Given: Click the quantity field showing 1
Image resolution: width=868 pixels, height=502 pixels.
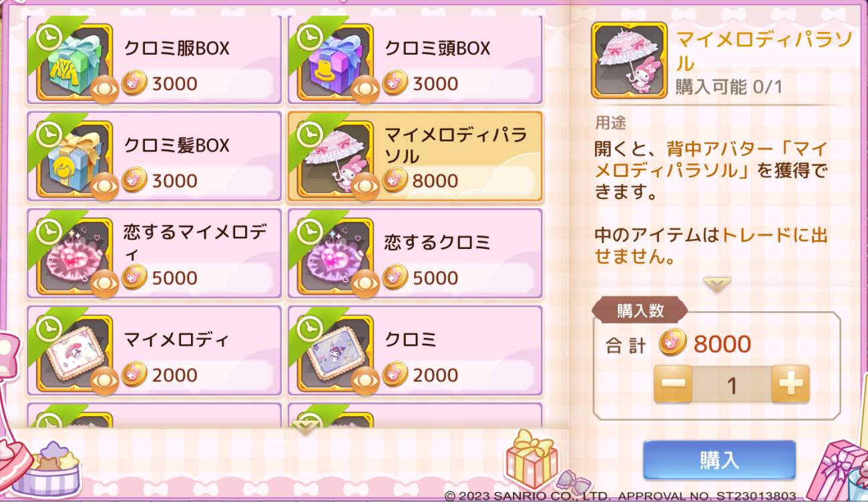Looking at the screenshot, I should [732, 385].
